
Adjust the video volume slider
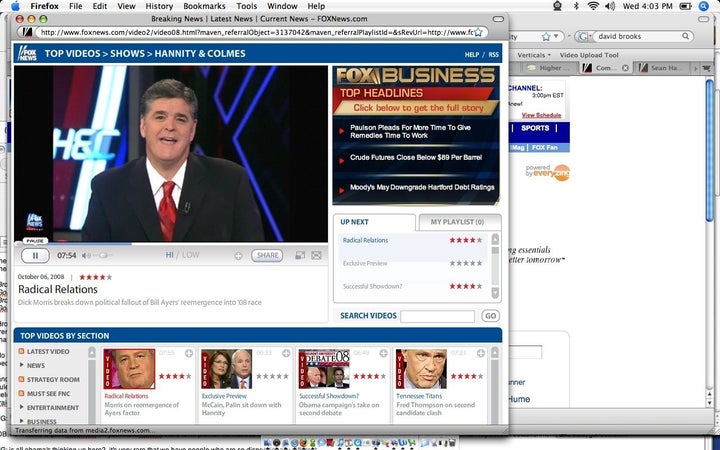point(101,255)
